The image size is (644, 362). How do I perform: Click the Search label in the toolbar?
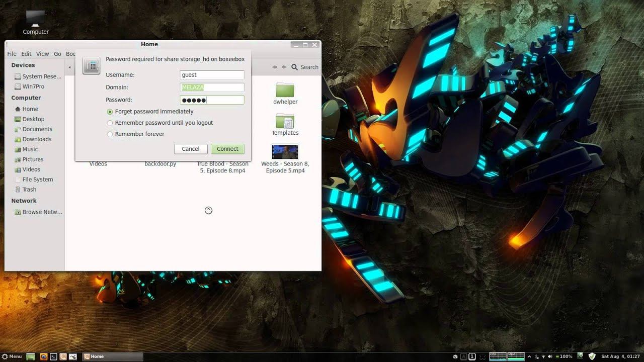pyautogui.click(x=309, y=67)
